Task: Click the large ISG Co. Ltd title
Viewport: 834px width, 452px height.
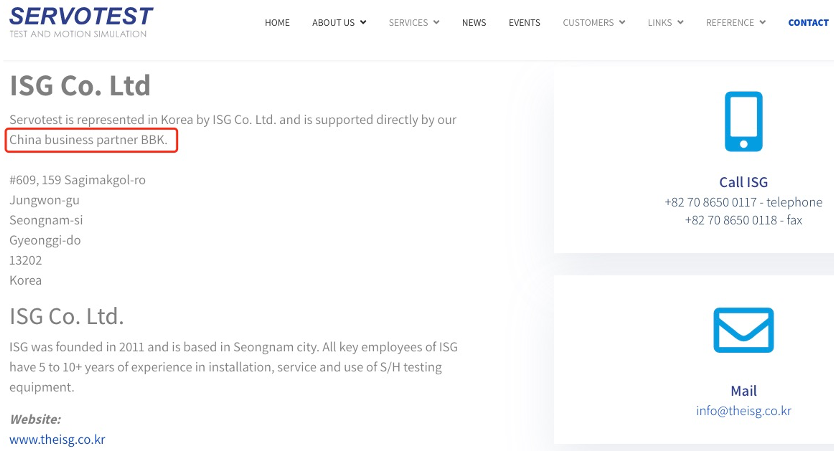Action: [x=80, y=86]
